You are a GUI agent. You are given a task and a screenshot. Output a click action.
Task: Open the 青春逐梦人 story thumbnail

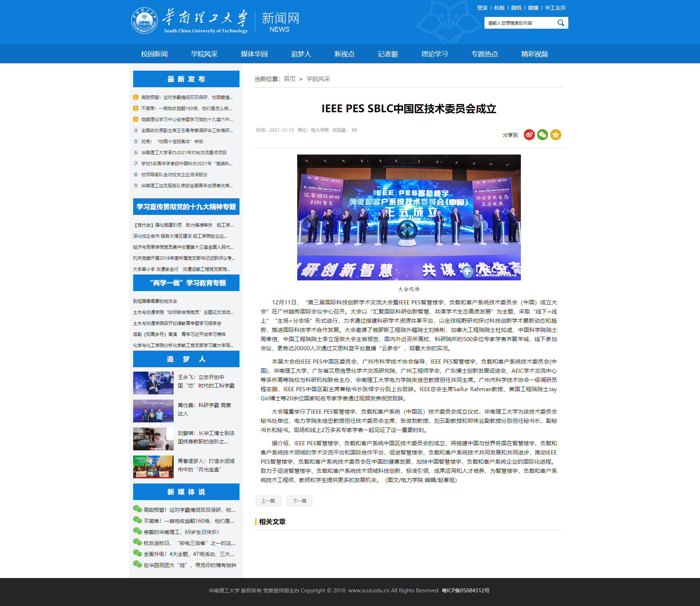(153, 467)
